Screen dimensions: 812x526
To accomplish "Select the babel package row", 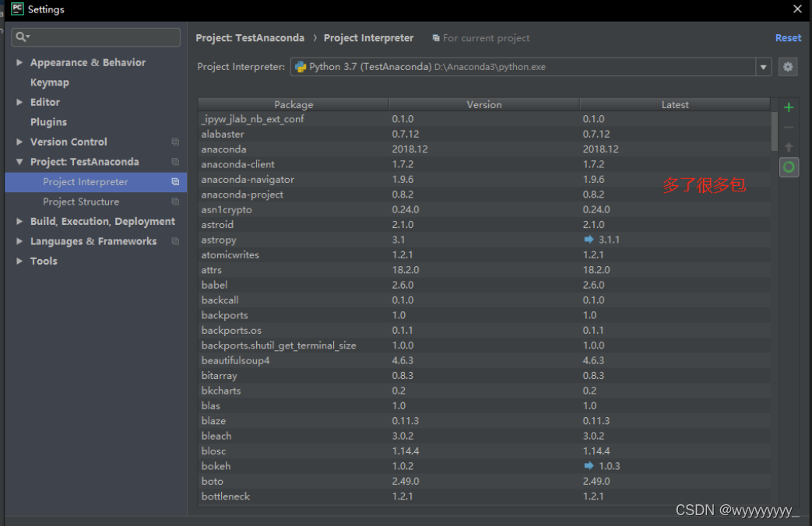I will pos(484,285).
